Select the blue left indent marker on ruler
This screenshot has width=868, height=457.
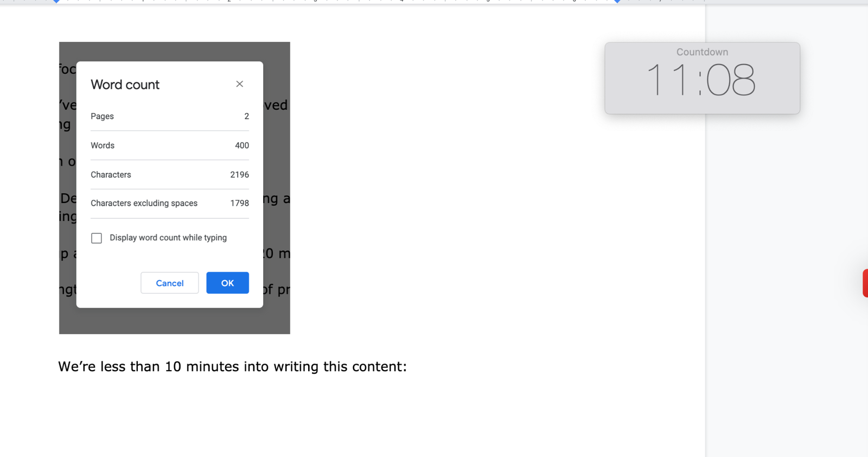(x=56, y=2)
